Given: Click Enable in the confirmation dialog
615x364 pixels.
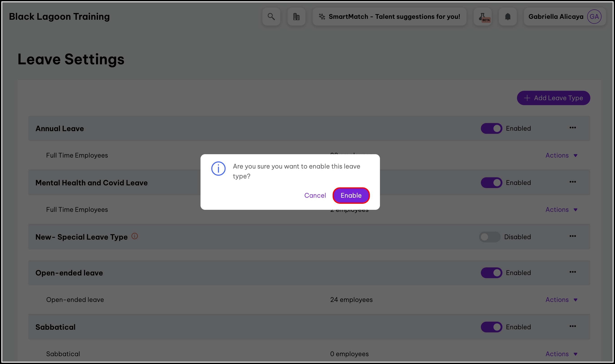Looking at the screenshot, I should (x=351, y=195).
